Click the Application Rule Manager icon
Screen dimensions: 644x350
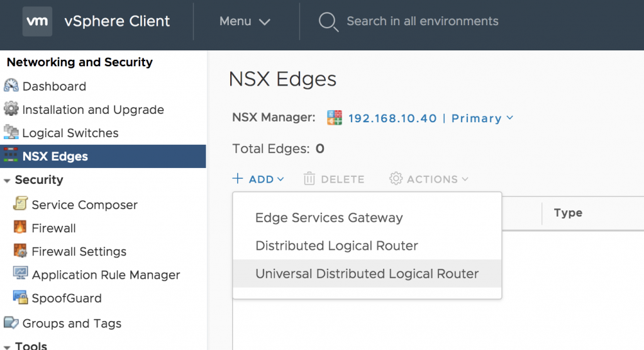click(x=20, y=273)
